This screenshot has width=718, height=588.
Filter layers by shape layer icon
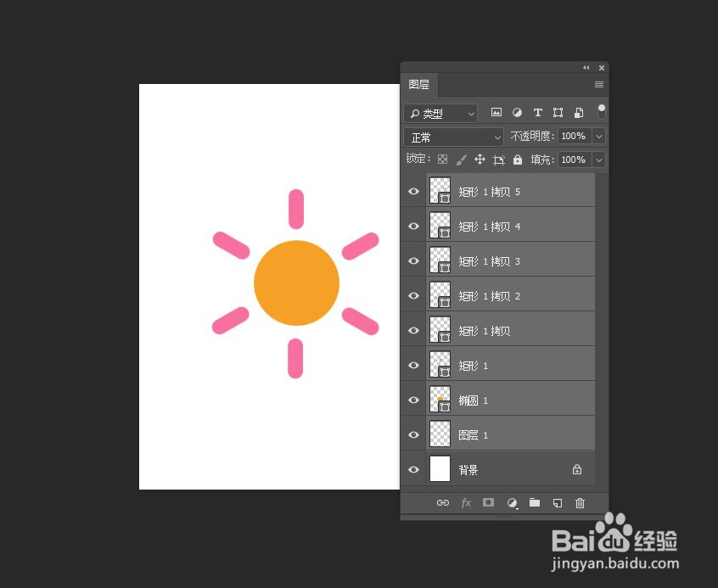point(558,112)
